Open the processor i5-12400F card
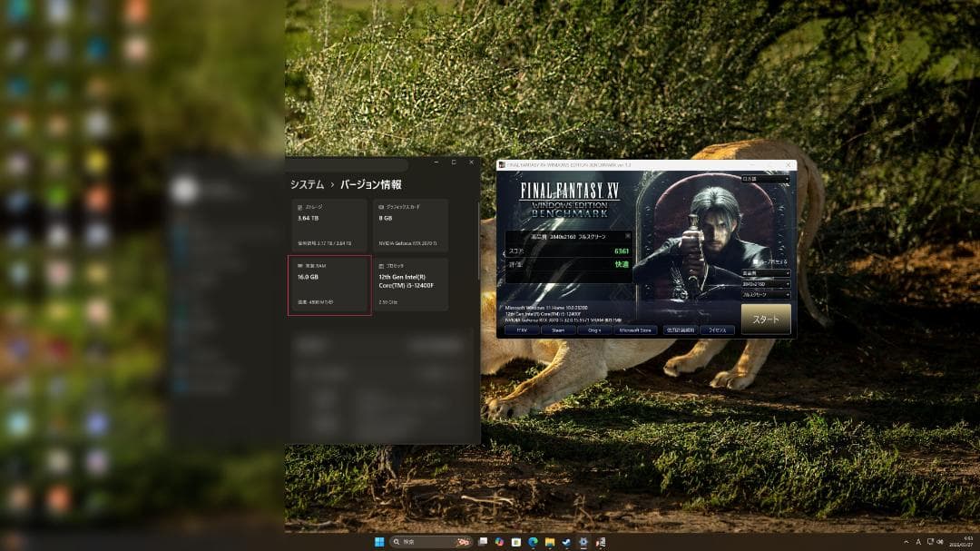The width and height of the screenshot is (980, 551). [x=410, y=284]
